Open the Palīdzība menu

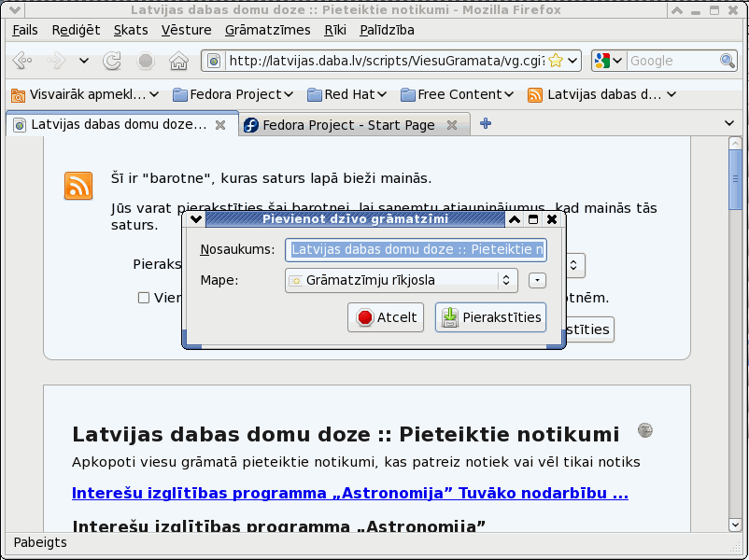[x=387, y=30]
